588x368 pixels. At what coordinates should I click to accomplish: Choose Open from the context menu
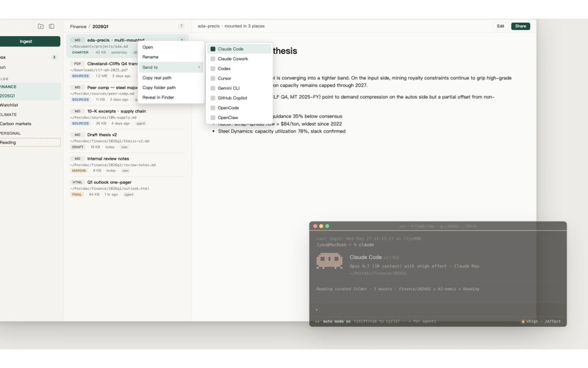tap(171, 47)
